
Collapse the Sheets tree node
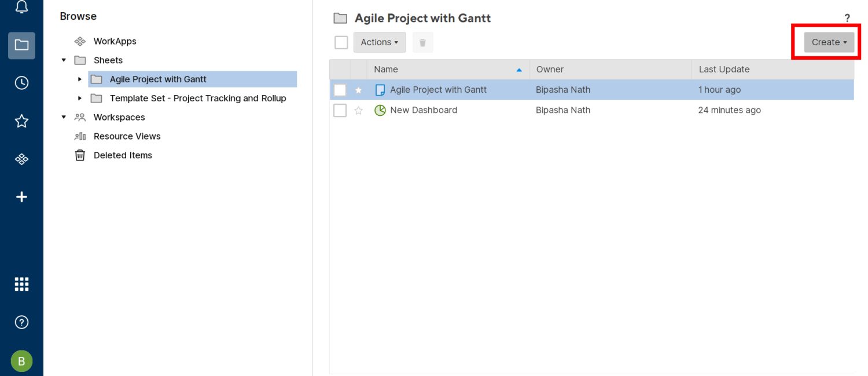tap(64, 60)
